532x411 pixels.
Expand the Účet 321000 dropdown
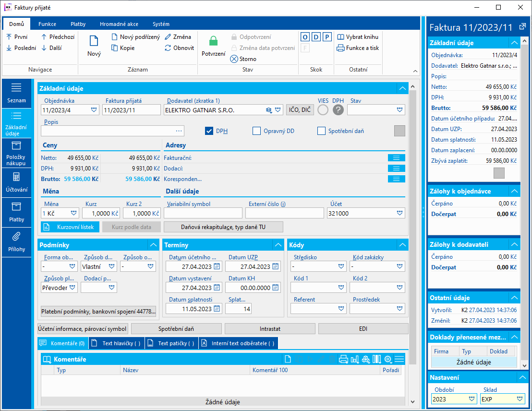tap(399, 213)
